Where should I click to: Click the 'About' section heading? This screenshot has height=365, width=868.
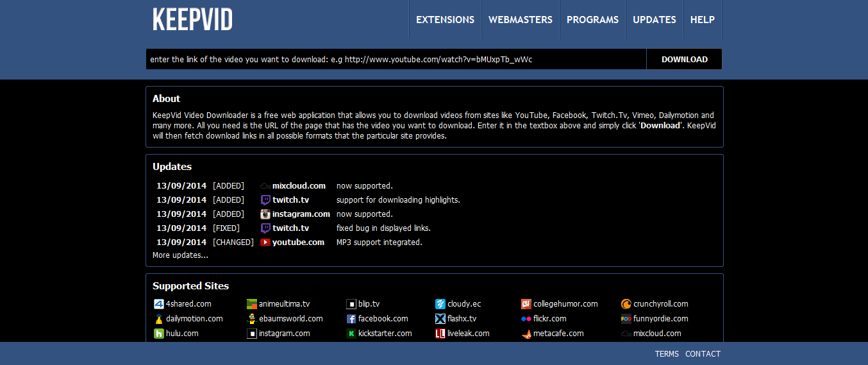coord(166,99)
